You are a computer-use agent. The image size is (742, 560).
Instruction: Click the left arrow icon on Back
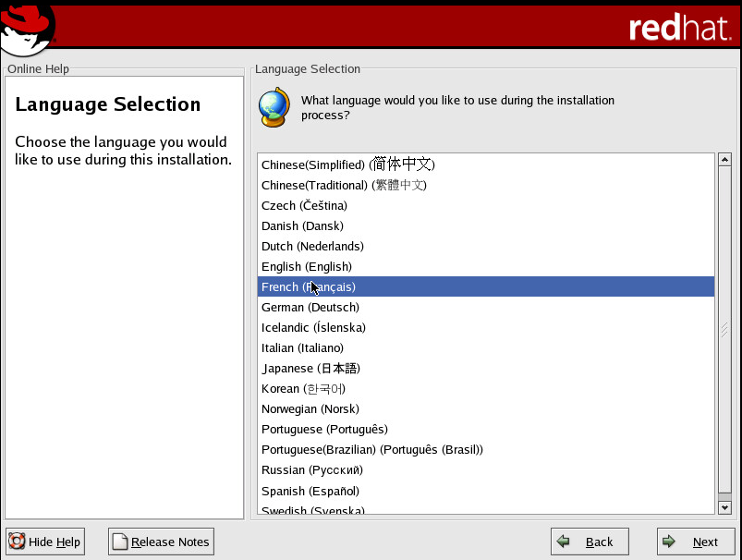click(565, 542)
